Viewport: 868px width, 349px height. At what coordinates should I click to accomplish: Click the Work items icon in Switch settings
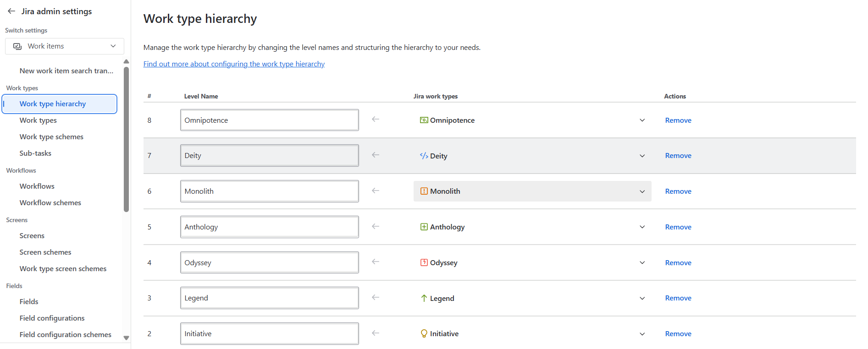point(17,46)
